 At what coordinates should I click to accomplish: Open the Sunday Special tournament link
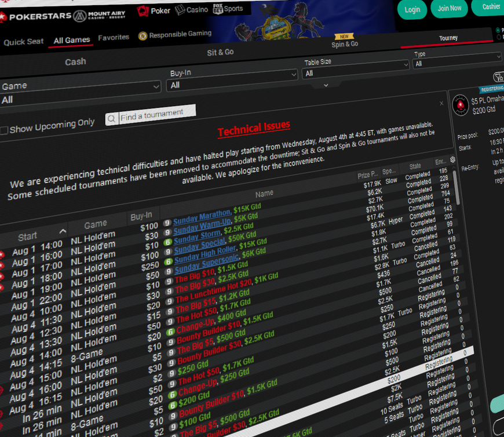pyautogui.click(x=200, y=246)
